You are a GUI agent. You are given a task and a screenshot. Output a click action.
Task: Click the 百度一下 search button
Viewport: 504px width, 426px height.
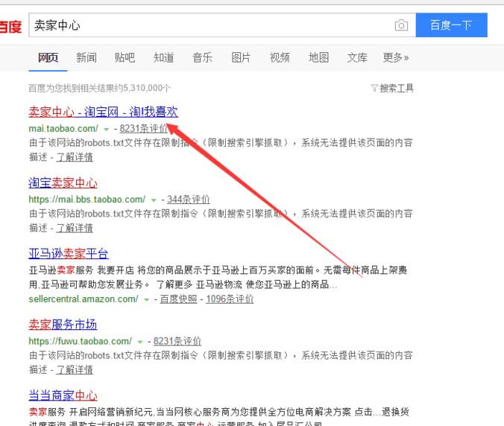tap(451, 25)
